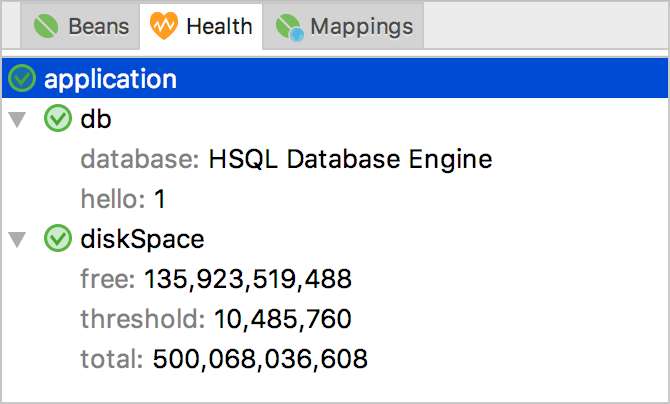Click the green status checkmark next to db
Image resolution: width=670 pixels, height=404 pixels.
(x=59, y=120)
